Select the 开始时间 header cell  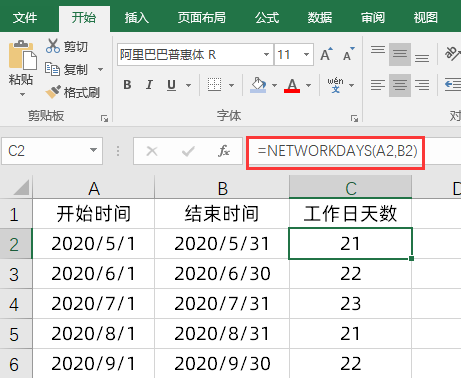click(x=94, y=214)
